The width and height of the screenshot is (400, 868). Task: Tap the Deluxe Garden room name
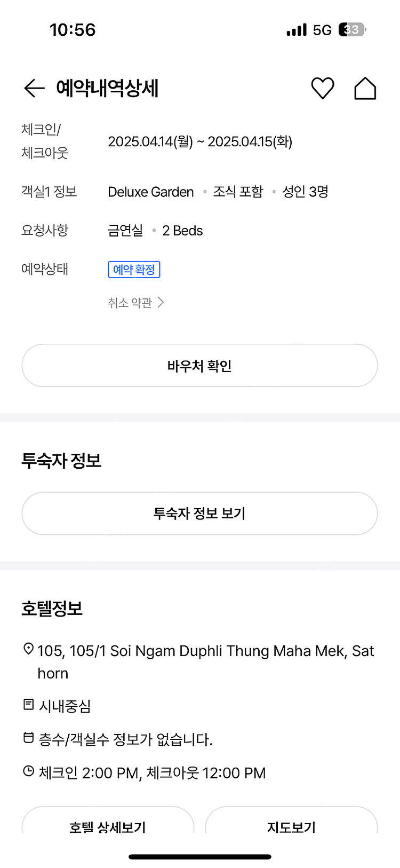tap(151, 192)
